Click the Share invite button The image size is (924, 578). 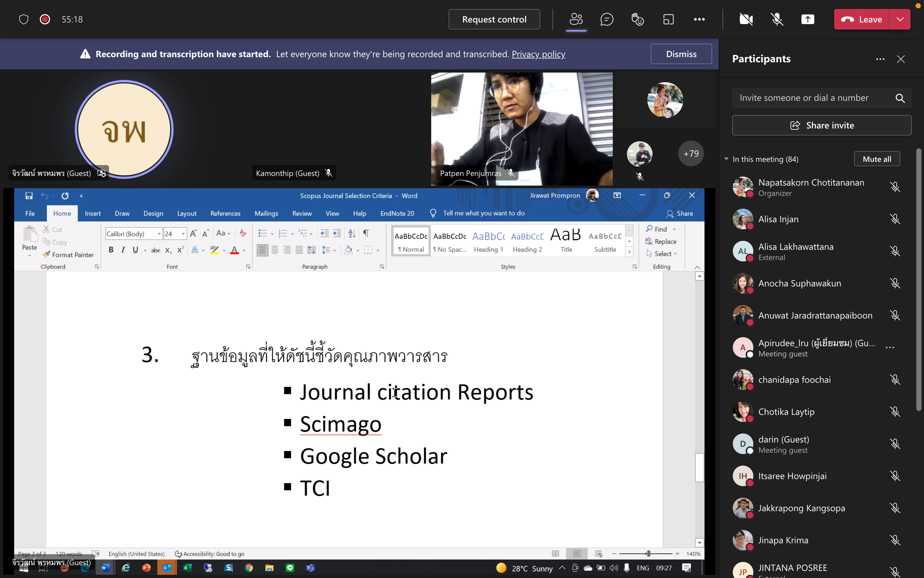[822, 125]
